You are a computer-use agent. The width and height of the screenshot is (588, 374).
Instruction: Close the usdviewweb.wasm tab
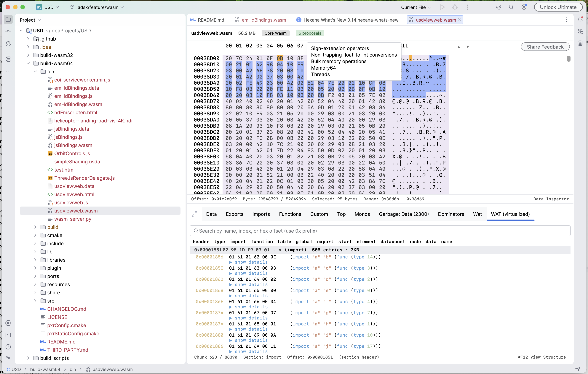(460, 20)
